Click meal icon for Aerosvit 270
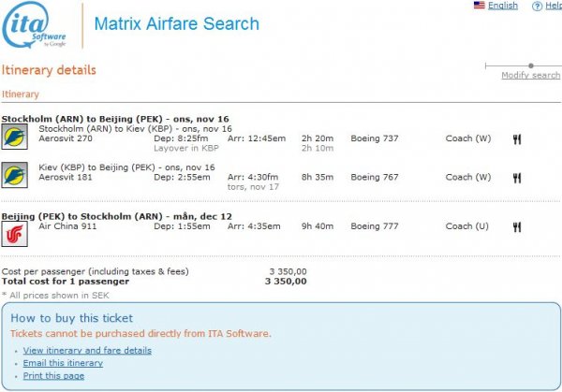This screenshot has width=562, height=392. click(x=516, y=138)
